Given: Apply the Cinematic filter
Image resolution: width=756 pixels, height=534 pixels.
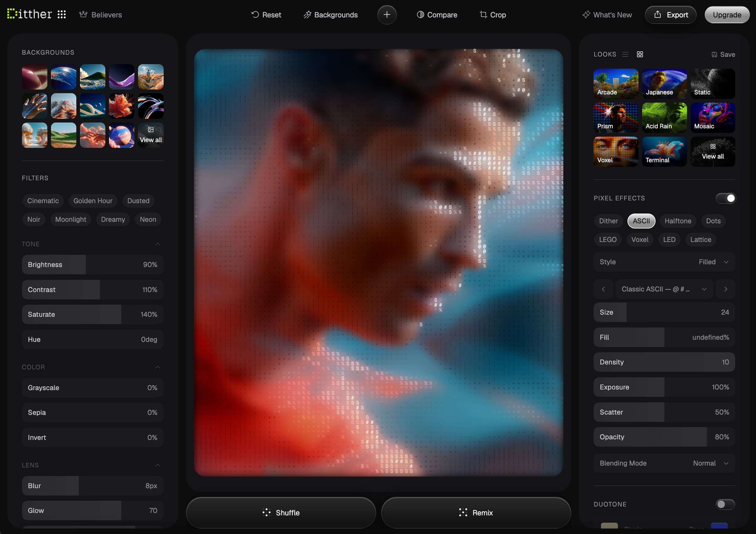Looking at the screenshot, I should [43, 201].
